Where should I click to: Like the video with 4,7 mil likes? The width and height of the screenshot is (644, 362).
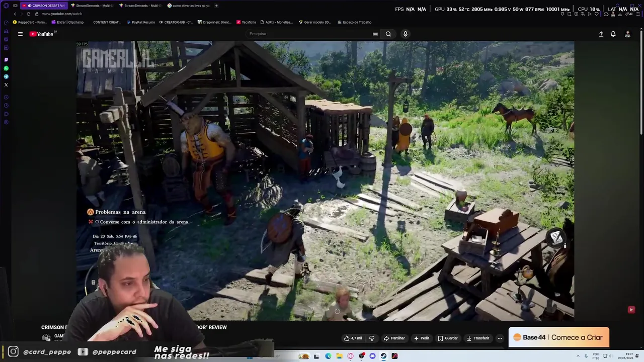353,338
